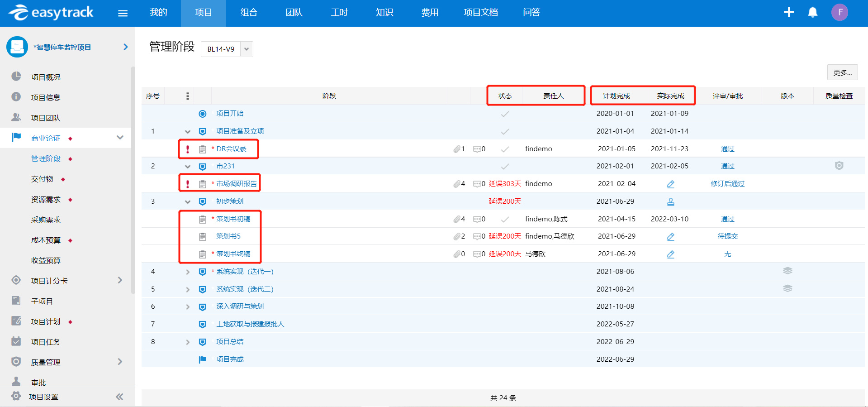The height and width of the screenshot is (407, 868).
Task: Open the 项目文档 top tab
Action: click(480, 13)
